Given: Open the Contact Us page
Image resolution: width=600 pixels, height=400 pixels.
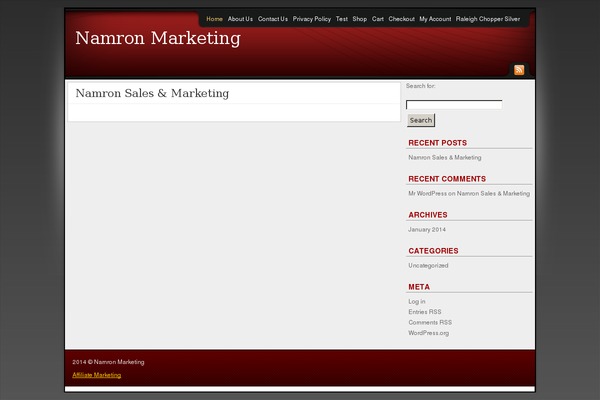Looking at the screenshot, I should tap(272, 19).
